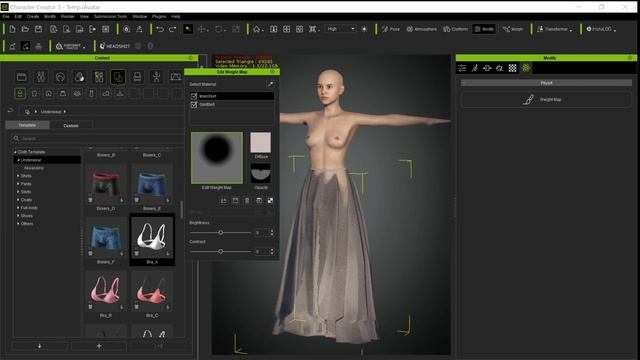Click the material picker eyedropper icon
The image size is (640, 360).
(x=270, y=84)
